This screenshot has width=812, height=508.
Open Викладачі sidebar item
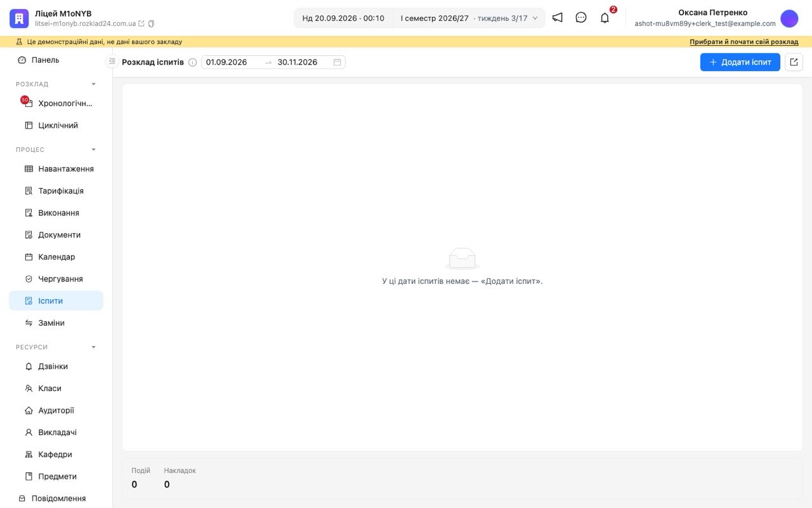pyautogui.click(x=56, y=432)
